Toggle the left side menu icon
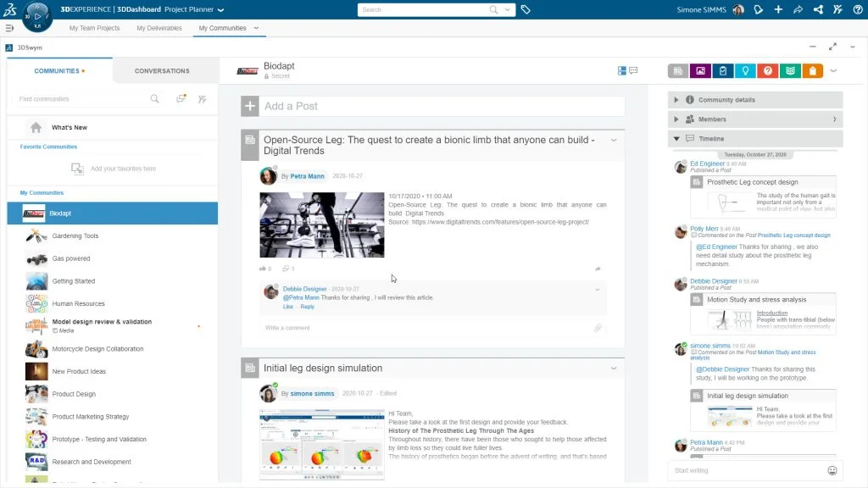The width and height of the screenshot is (868, 488). [x=9, y=28]
